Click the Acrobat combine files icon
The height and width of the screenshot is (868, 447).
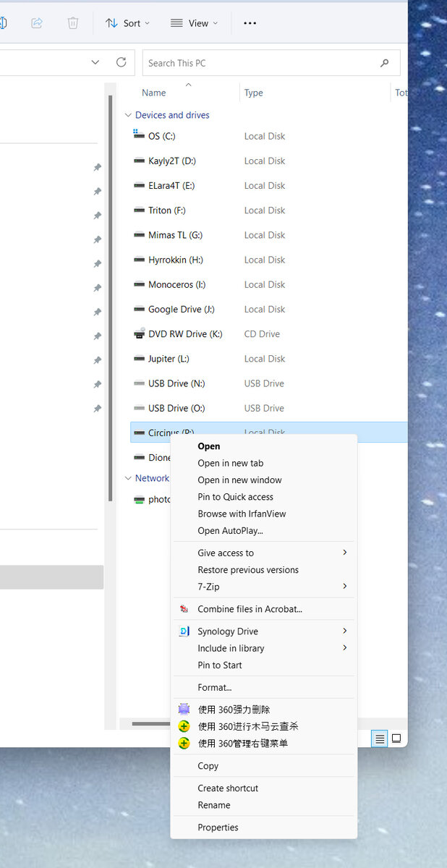184,609
